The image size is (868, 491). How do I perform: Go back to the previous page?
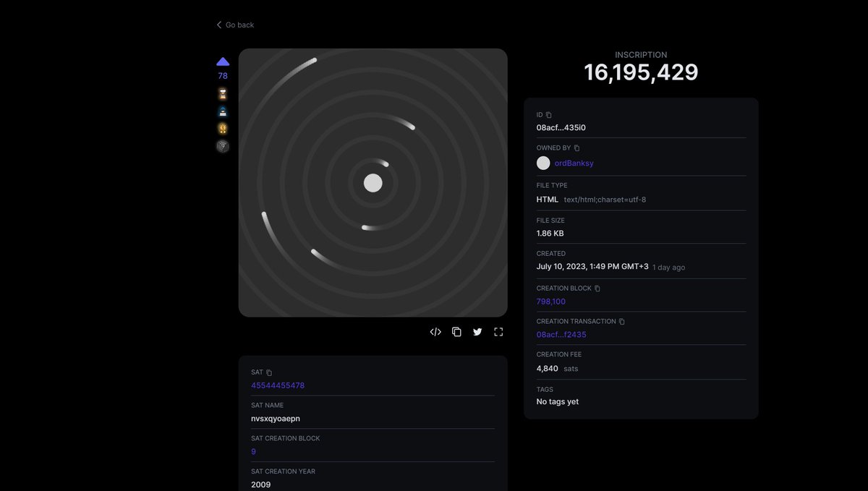(x=235, y=25)
